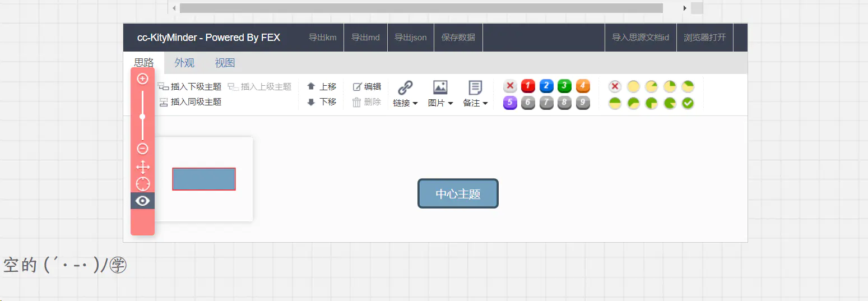Set priority 2 blue icon
868x301 pixels.
coord(546,86)
